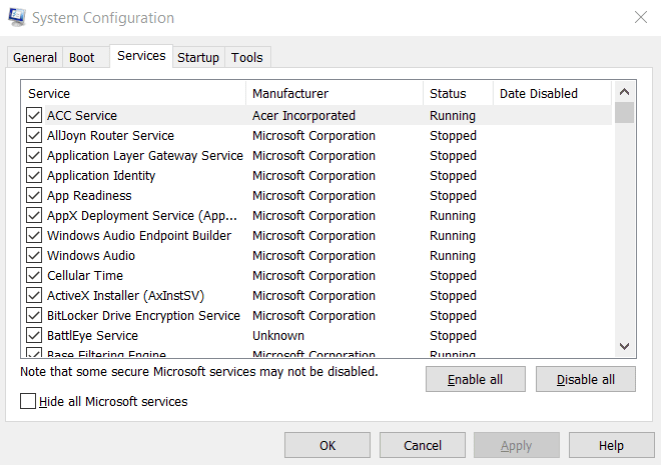Confirm with the OK button

(328, 446)
